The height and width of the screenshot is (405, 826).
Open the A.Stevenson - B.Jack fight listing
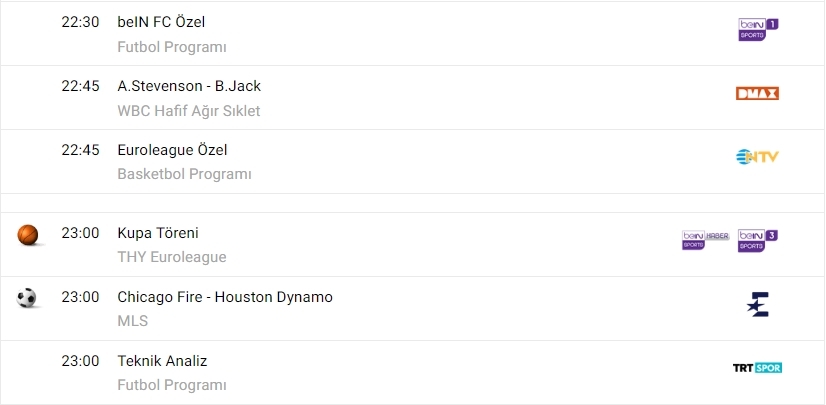pyautogui.click(x=189, y=86)
